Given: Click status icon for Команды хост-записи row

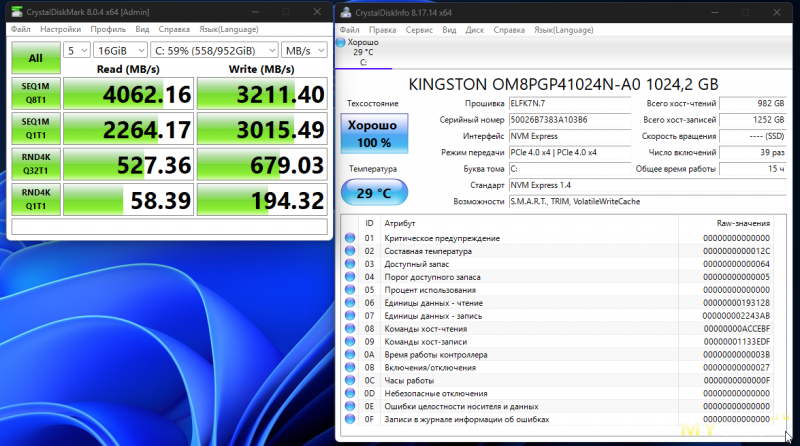Looking at the screenshot, I should tap(350, 341).
